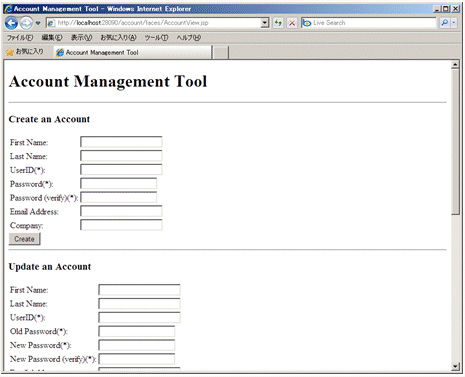Screen dimensions: 465x377
Task: Click the browser Forward arrow button
Action: [x=26, y=23]
